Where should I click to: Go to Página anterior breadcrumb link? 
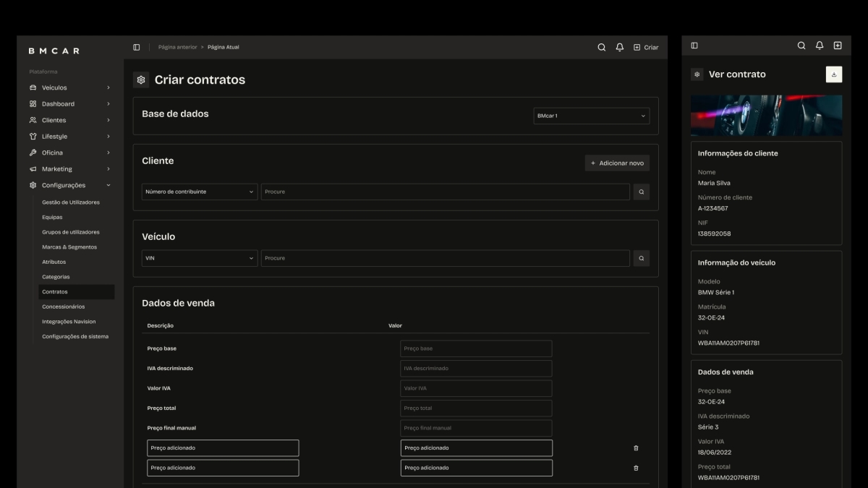[x=177, y=47]
